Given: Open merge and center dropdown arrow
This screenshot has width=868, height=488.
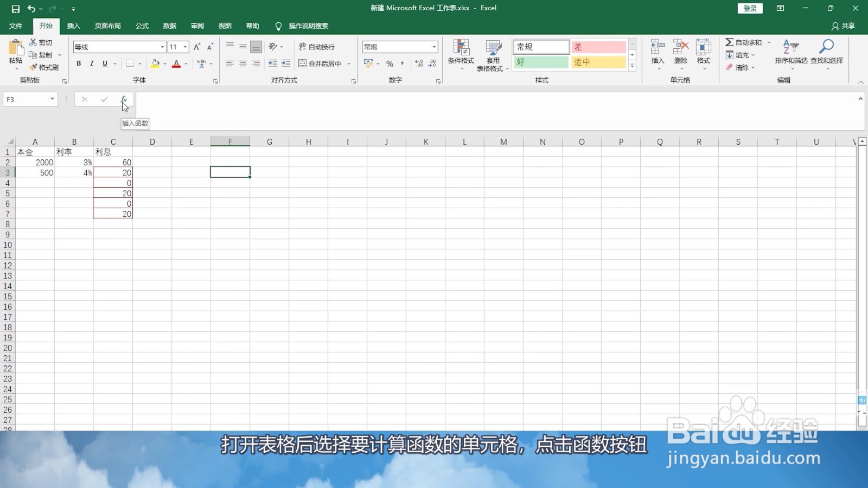Looking at the screenshot, I should click(349, 63).
